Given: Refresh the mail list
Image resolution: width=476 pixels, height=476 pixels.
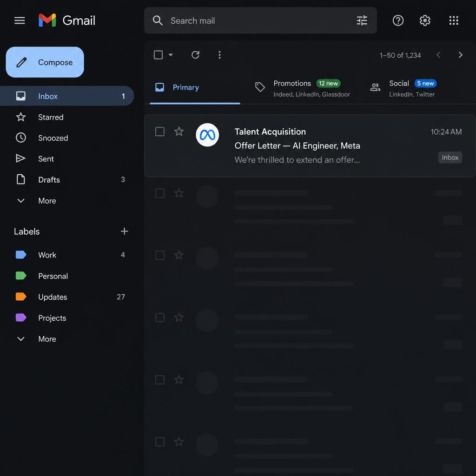Looking at the screenshot, I should click(196, 55).
